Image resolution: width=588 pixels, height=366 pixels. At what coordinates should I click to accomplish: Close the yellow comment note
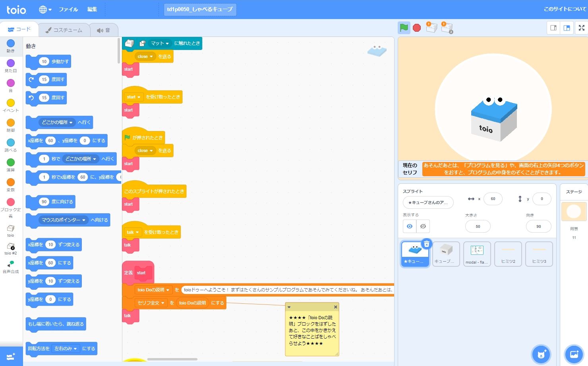[x=335, y=307]
